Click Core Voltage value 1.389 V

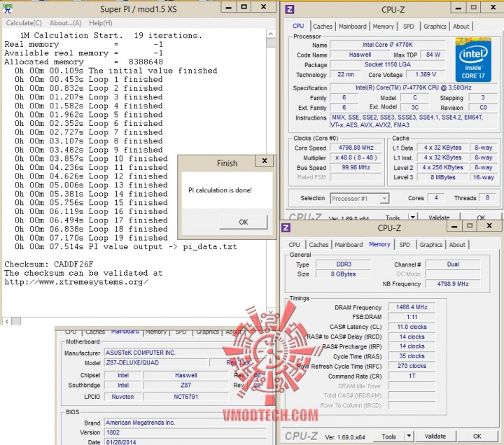tap(426, 75)
